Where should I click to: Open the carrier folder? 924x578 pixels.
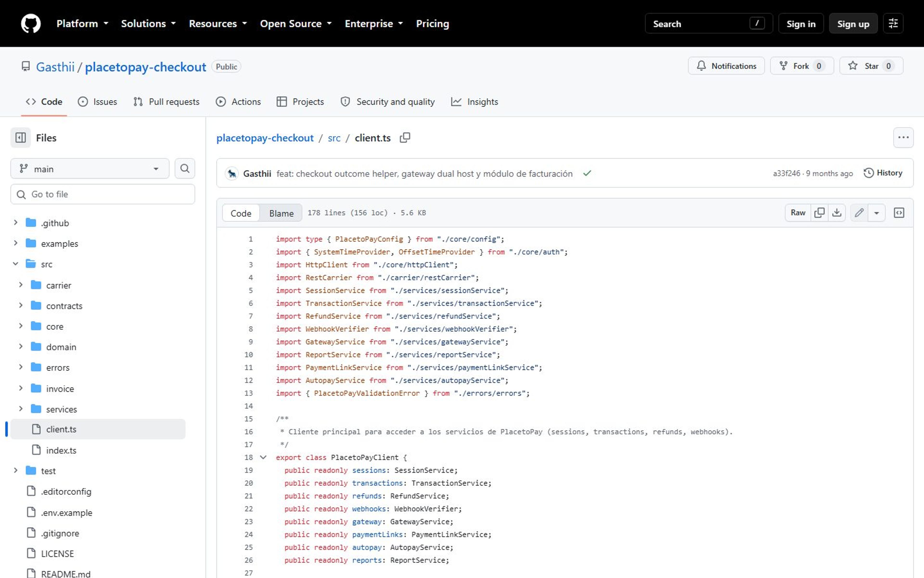59,285
